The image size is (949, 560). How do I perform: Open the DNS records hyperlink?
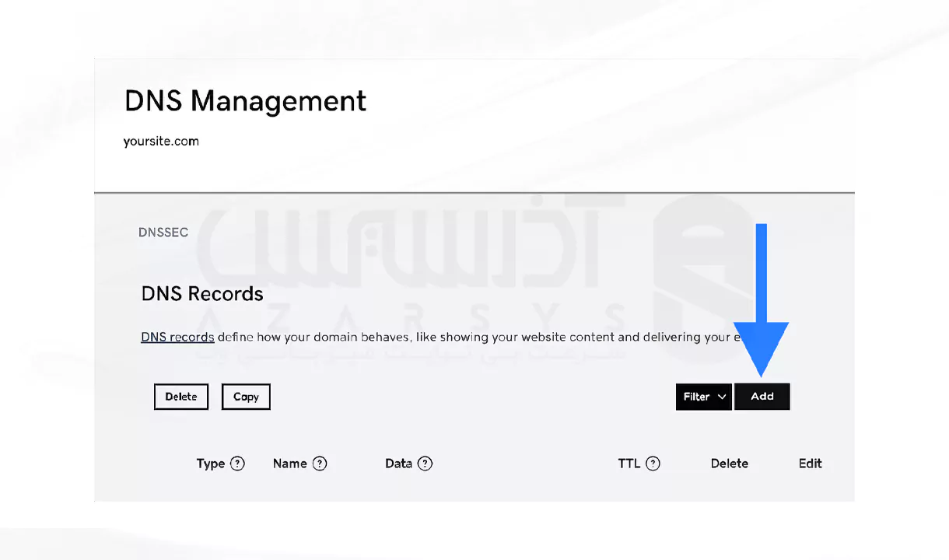pyautogui.click(x=177, y=338)
